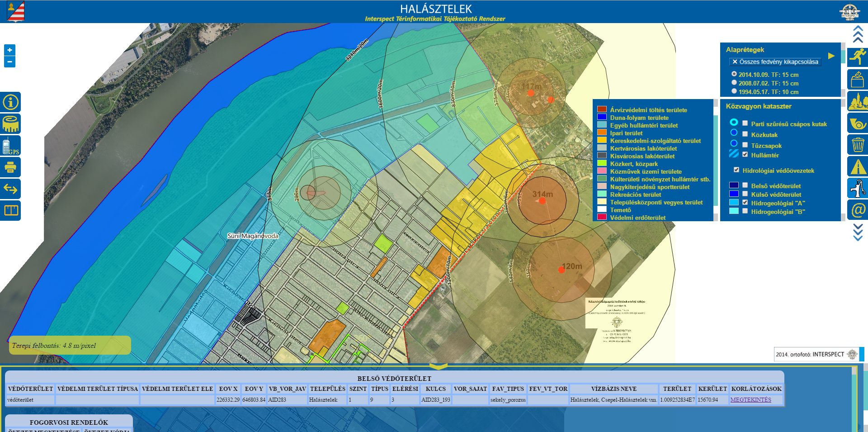Click the double down chevrons on sidebar

tap(858, 233)
